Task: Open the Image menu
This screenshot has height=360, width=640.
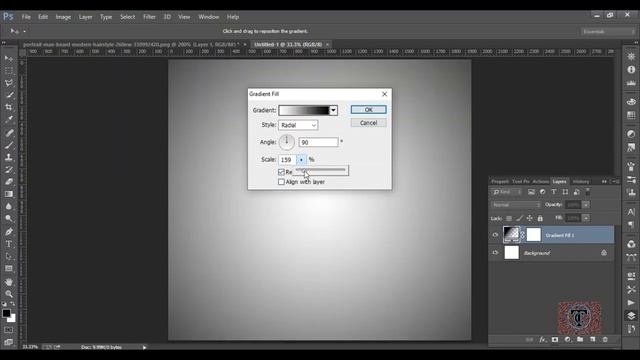Action: (x=63, y=17)
